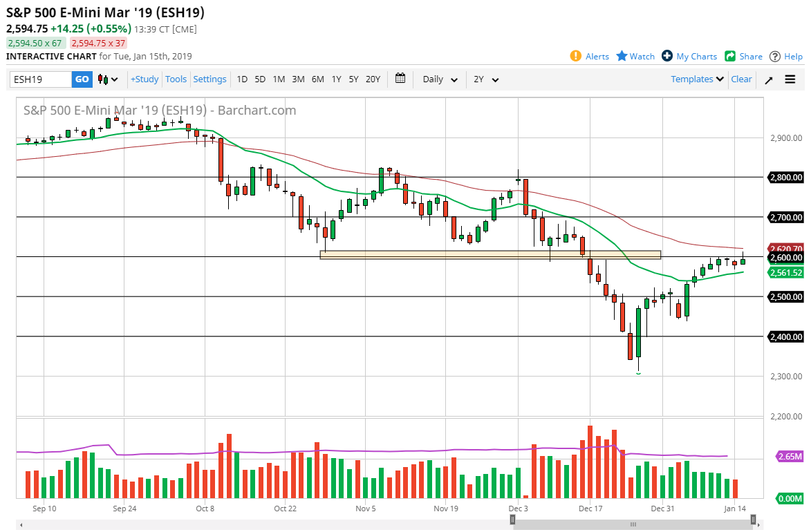Image resolution: width=811 pixels, height=532 pixels.
Task: Open the +Study menu
Action: click(144, 79)
